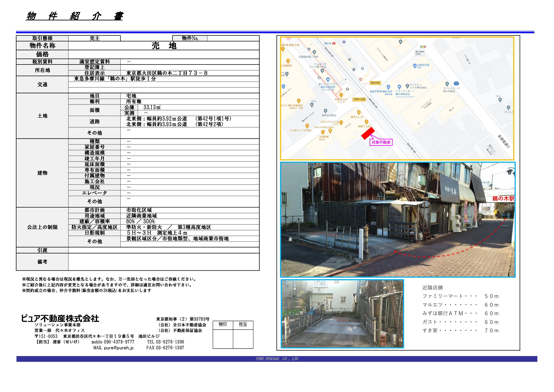This screenshot has width=554, height=392.
Task: Click the empty 検印 stamp box
Action: (x=223, y=339)
